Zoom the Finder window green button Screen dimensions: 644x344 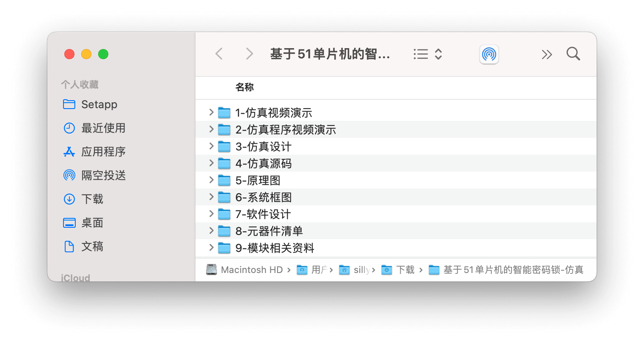(x=103, y=54)
